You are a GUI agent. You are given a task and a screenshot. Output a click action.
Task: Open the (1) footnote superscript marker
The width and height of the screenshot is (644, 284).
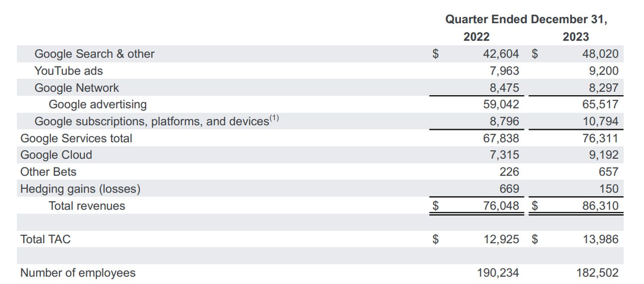[x=274, y=118]
